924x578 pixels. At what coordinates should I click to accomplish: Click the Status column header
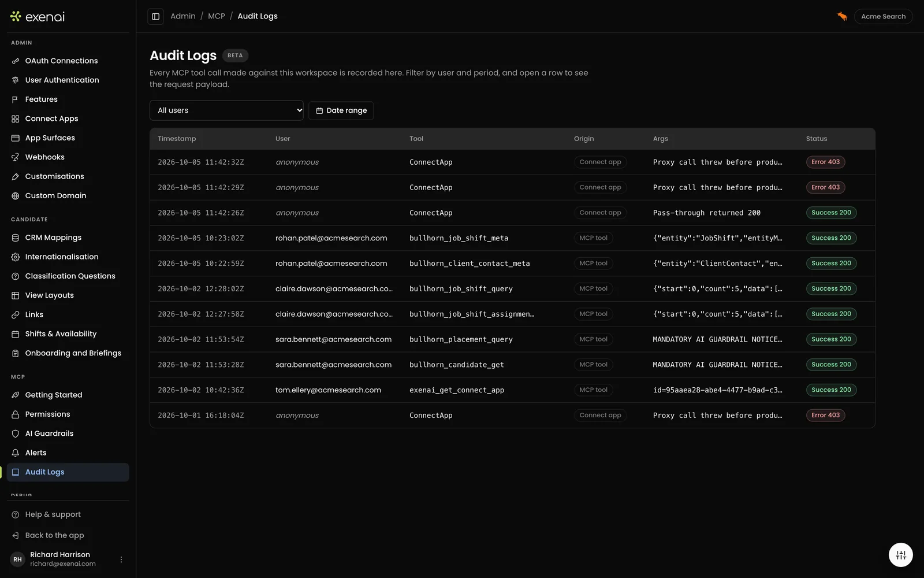click(817, 139)
